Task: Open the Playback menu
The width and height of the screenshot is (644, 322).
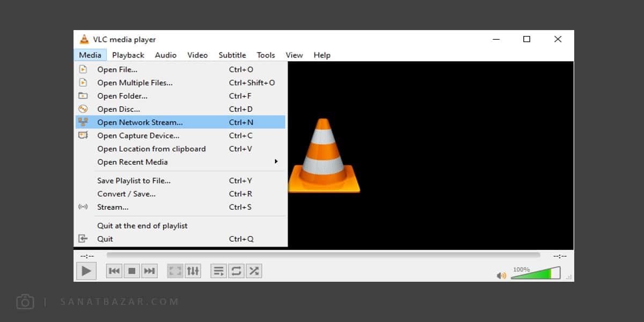Action: coord(128,55)
